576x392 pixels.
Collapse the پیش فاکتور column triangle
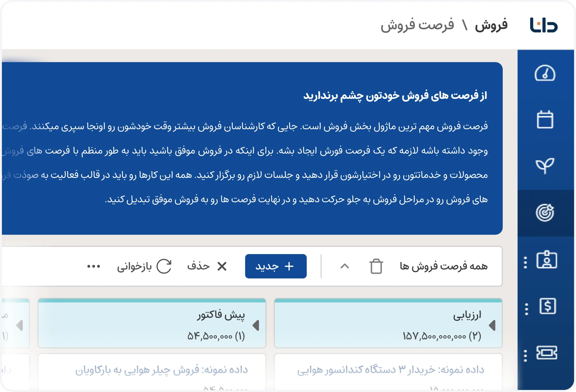click(x=256, y=326)
